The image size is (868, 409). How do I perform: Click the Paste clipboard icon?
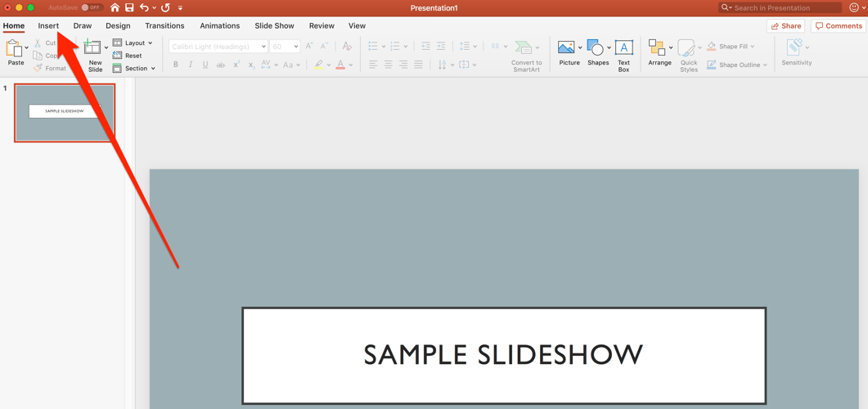13,48
